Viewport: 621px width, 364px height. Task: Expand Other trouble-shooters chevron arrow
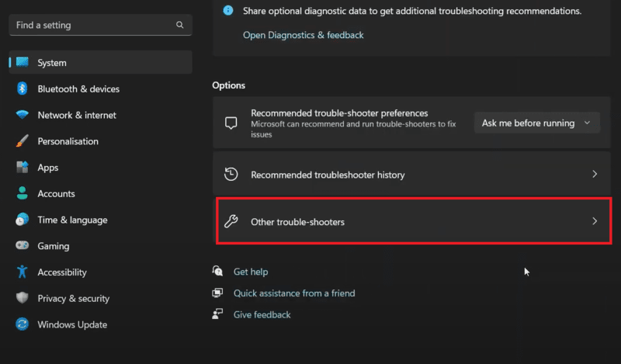click(595, 221)
